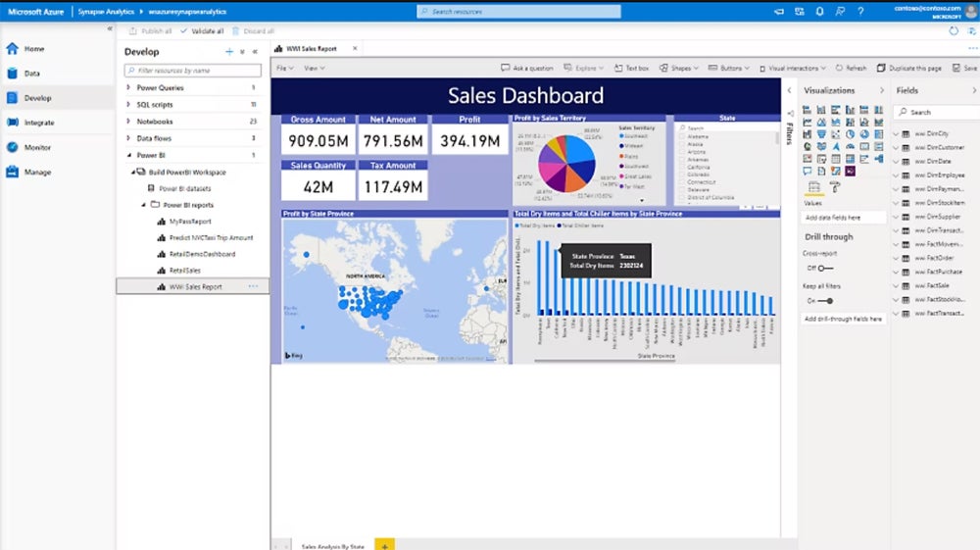Select the Power Apps purple visual icon

click(x=850, y=171)
